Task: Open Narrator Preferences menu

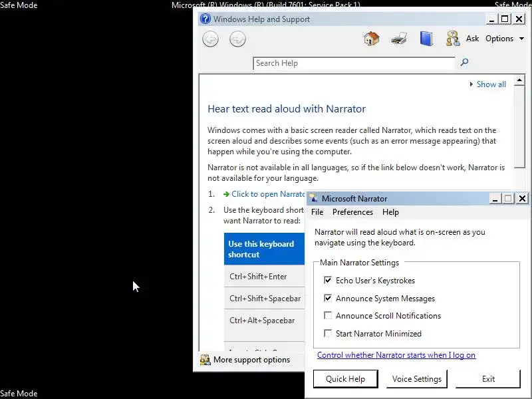Action: pyautogui.click(x=352, y=212)
